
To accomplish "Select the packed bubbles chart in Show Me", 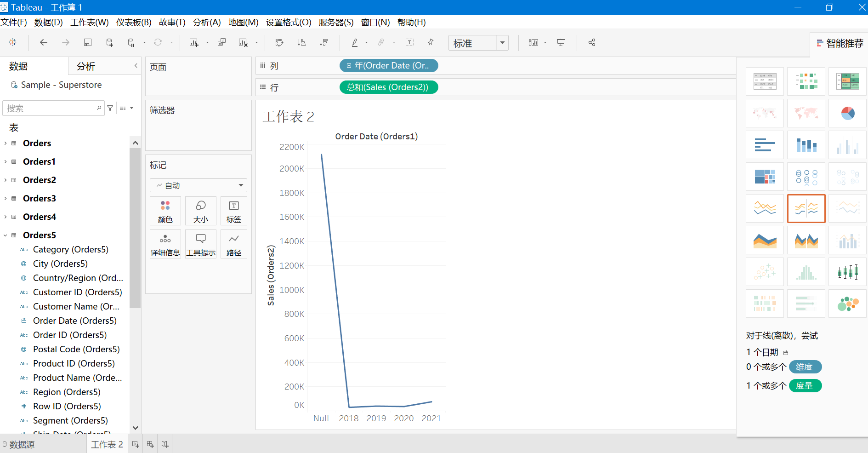I will [847, 304].
